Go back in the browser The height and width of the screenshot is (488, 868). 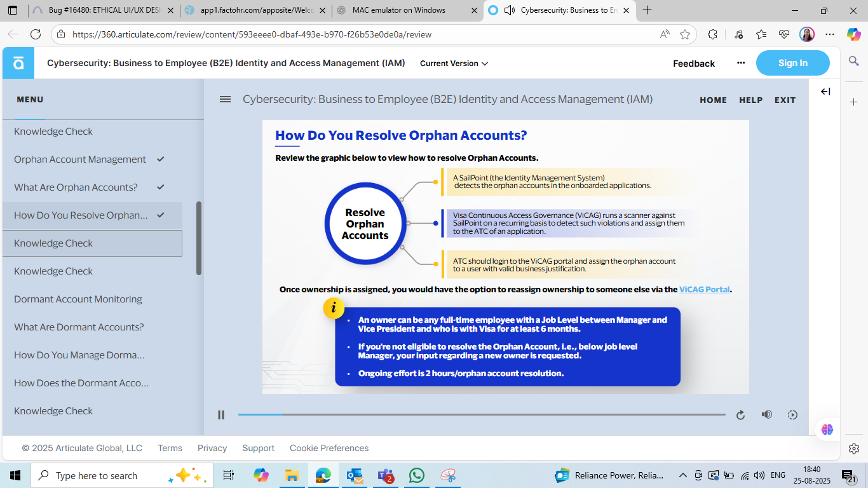click(13, 34)
